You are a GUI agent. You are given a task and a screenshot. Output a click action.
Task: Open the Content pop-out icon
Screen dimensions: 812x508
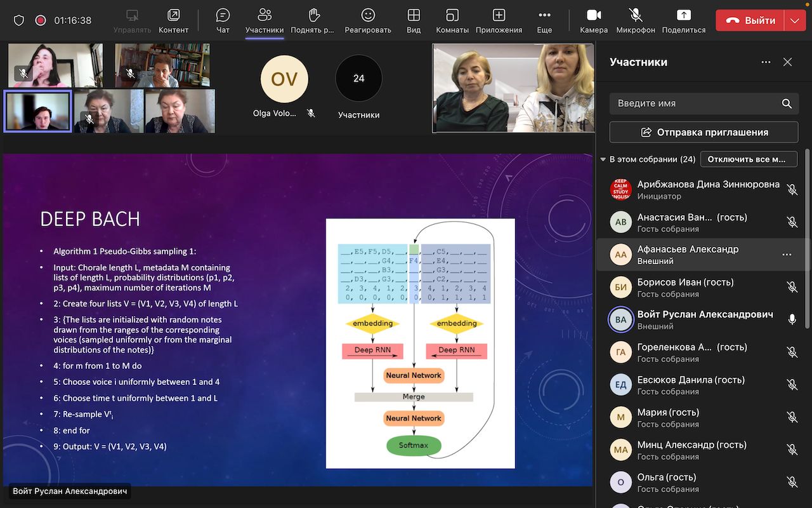point(173,15)
